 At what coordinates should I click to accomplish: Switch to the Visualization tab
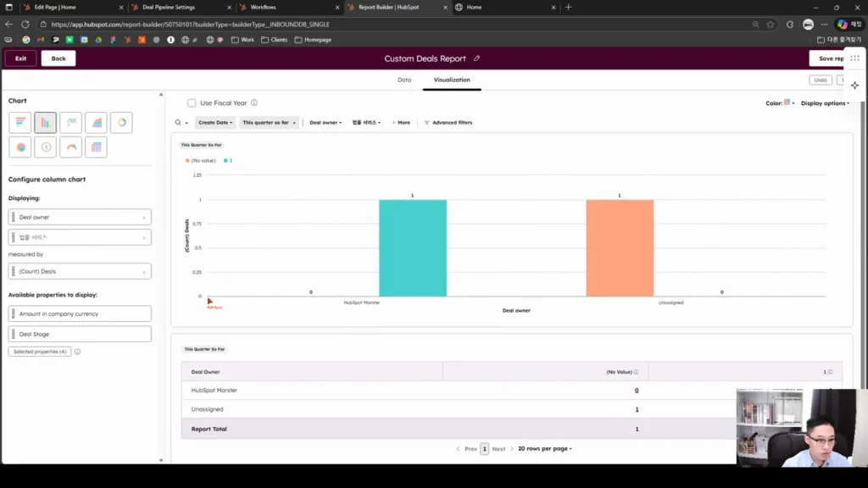452,80
